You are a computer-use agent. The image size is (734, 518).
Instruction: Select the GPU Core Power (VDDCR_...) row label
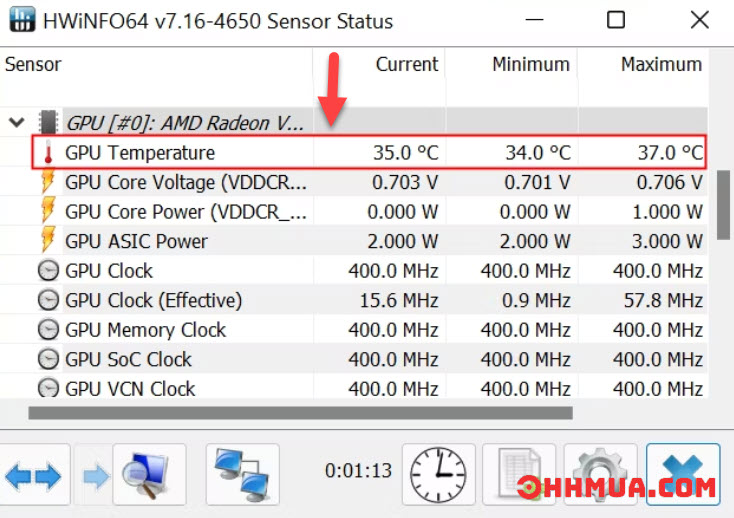pyautogui.click(x=186, y=212)
